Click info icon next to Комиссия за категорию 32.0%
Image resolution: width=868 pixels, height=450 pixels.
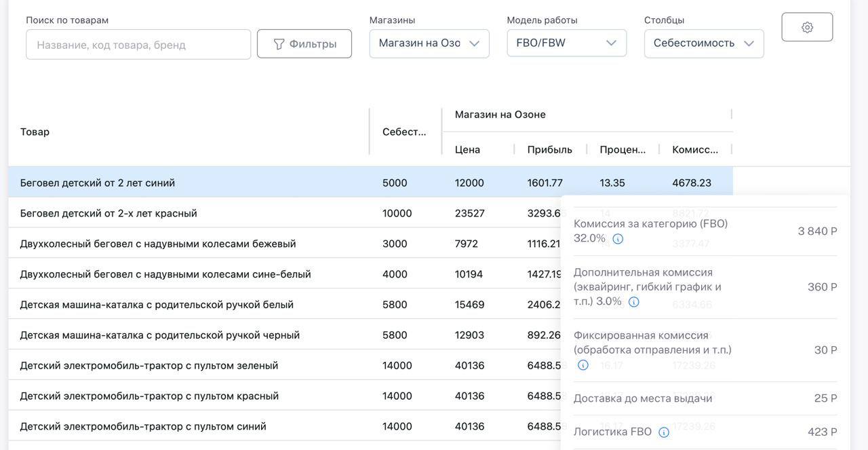[x=618, y=239]
